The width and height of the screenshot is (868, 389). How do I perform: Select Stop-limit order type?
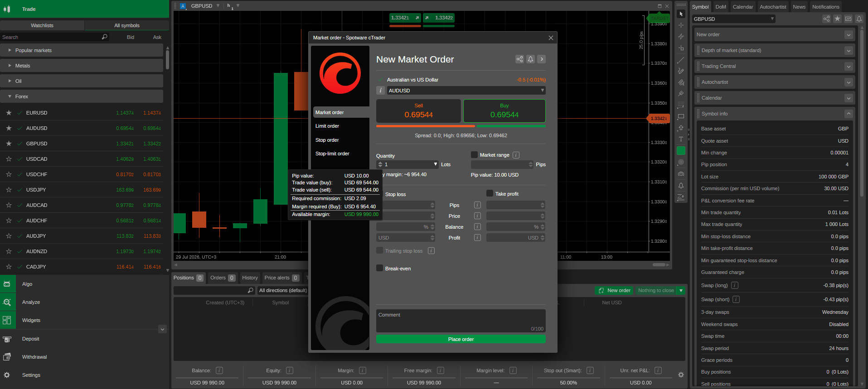point(332,154)
